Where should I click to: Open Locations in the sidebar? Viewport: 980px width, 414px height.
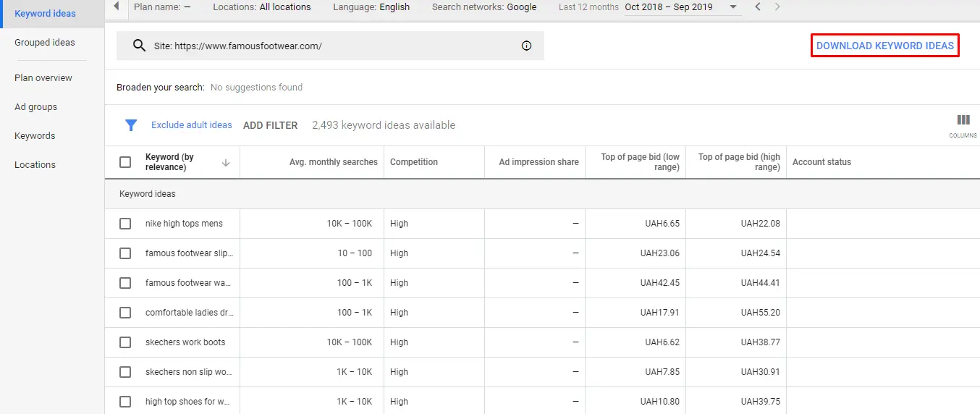35,165
